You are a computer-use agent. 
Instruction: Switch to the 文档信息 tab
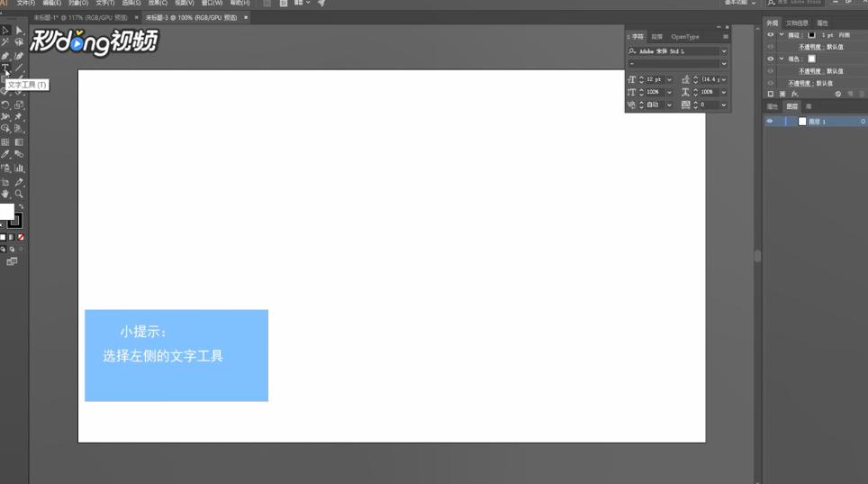coord(797,23)
